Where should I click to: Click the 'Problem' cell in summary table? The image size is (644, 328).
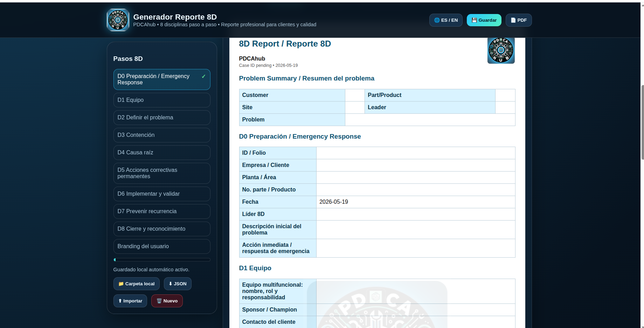[x=292, y=120]
